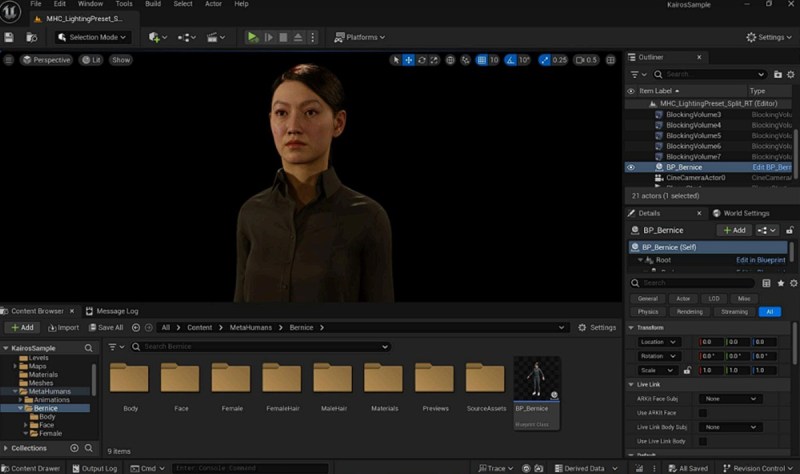Screen dimensions: 800x474
Task: Click the Import button
Action: (63, 328)
